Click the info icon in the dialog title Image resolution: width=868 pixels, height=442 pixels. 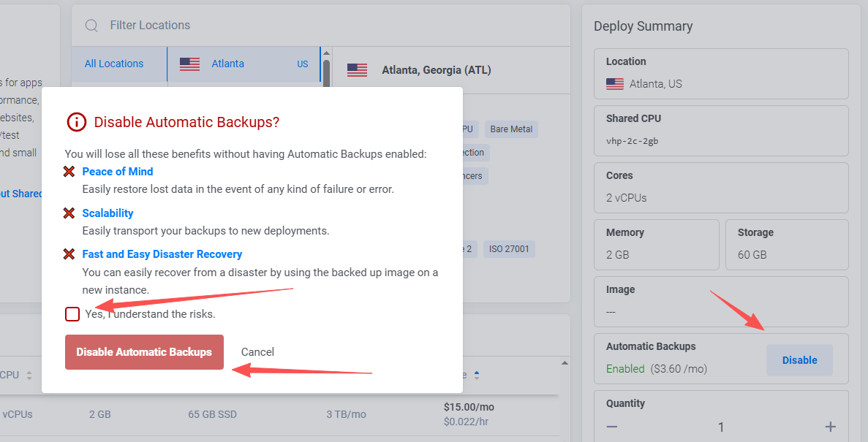76,122
